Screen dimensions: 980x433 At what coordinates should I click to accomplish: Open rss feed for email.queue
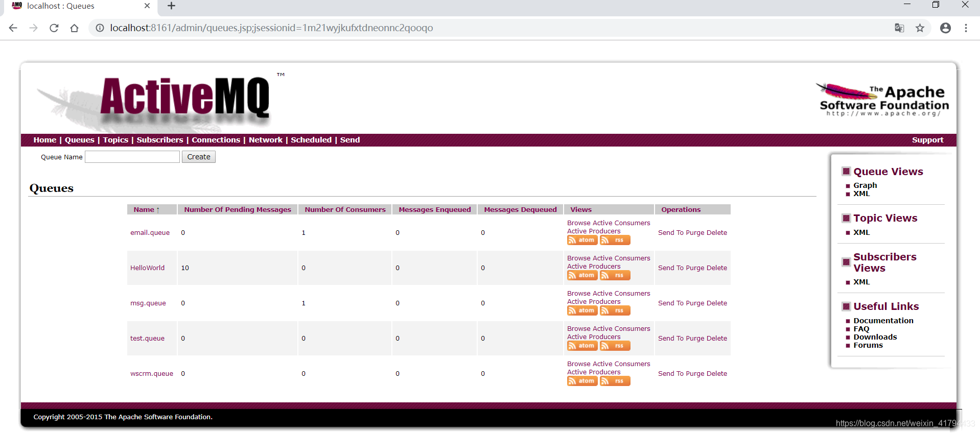coord(615,240)
